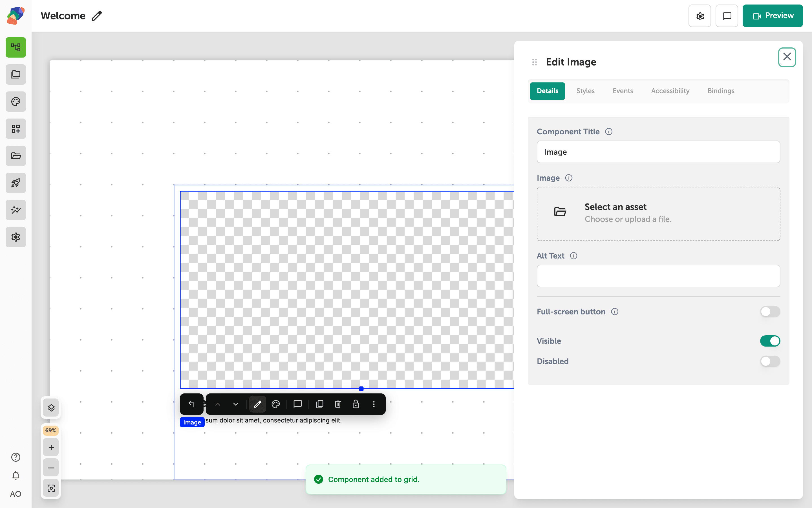Open the add components icon in sidebar
This screenshot has width=812, height=508.
[x=16, y=129]
